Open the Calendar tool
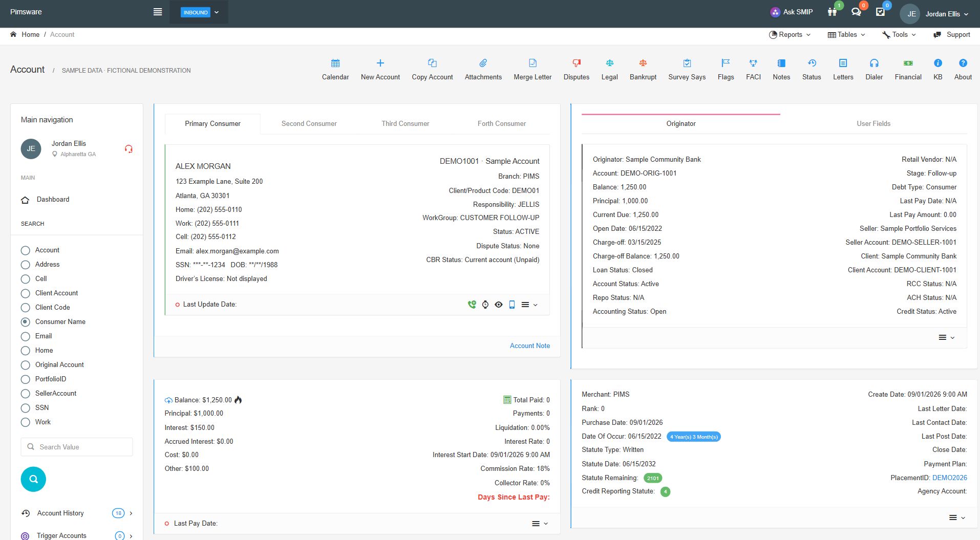 click(x=335, y=70)
